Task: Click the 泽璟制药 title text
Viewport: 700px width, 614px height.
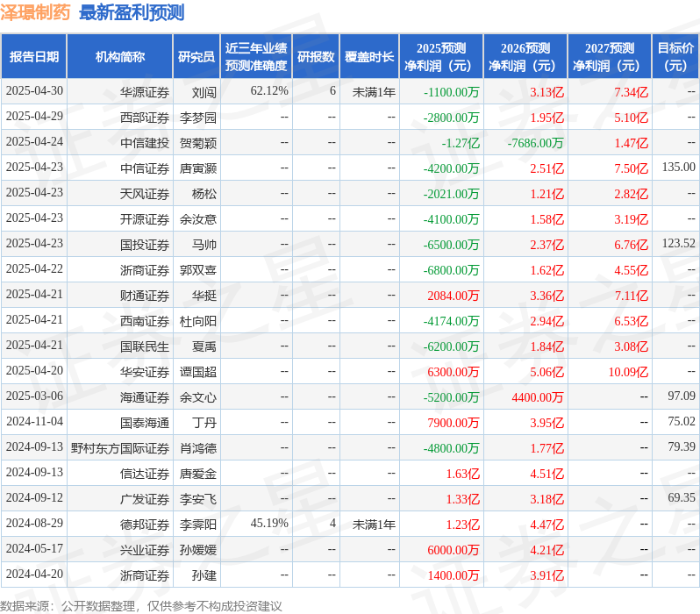Action: coord(35,12)
